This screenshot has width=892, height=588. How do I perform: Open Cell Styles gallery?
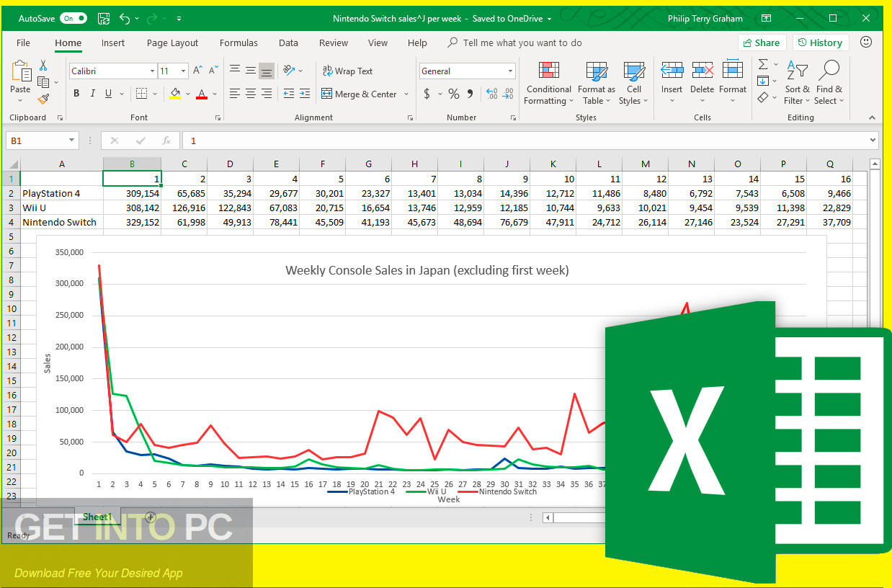point(634,83)
